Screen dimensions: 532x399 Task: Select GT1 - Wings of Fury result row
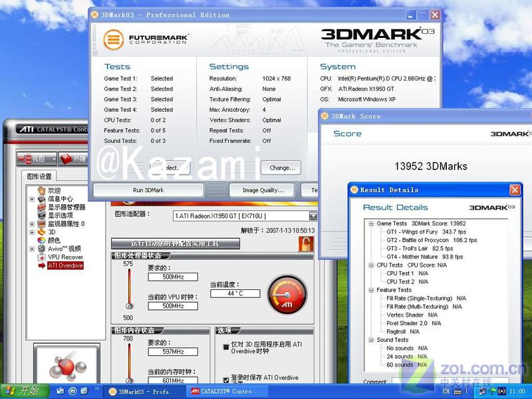[426, 231]
